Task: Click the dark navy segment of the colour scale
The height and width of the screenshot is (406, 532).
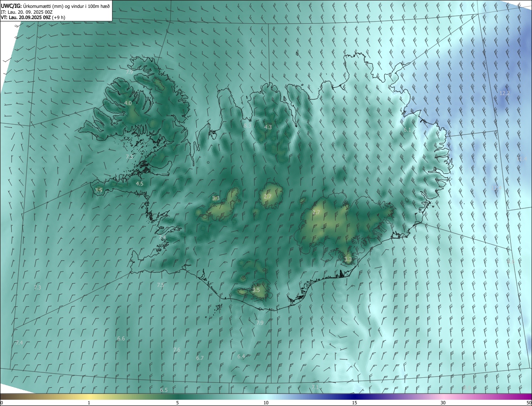Action: pos(355,396)
